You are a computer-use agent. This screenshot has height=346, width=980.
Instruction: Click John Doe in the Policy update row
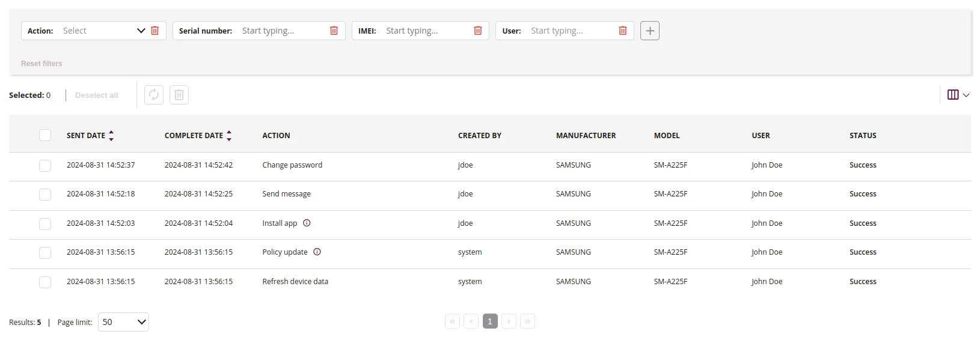coord(767,252)
